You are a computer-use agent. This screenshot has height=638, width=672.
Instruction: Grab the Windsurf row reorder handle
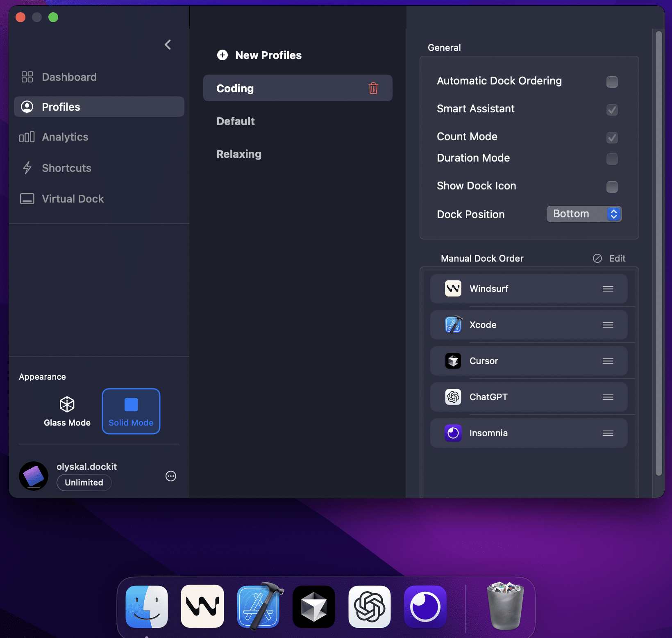(x=608, y=289)
